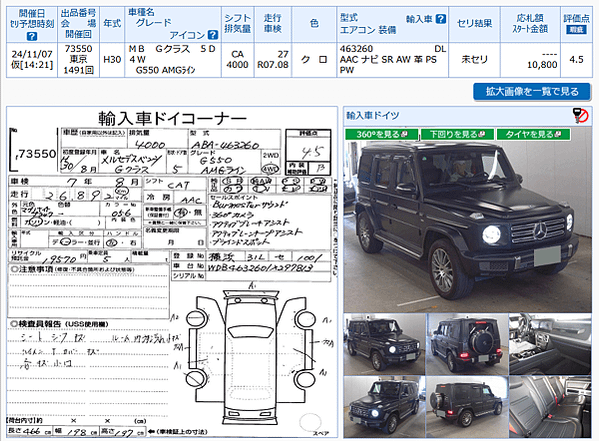This screenshot has height=441, width=599.
Task: Click the 車種名 グレード column header
Action: pyautogui.click(x=173, y=24)
